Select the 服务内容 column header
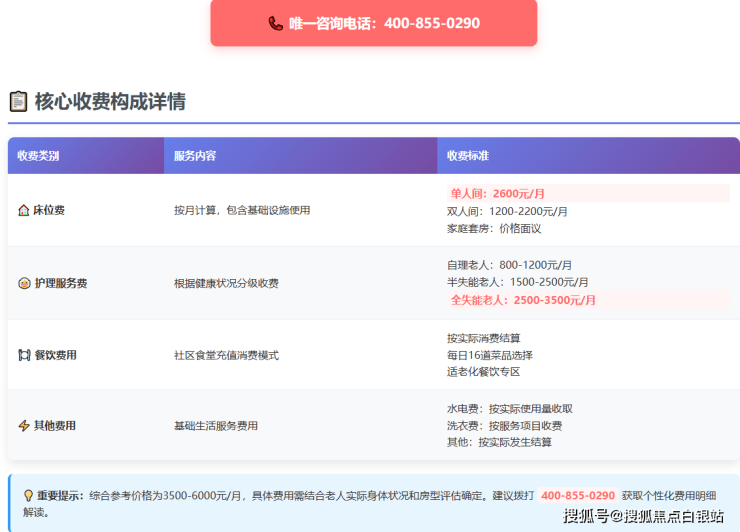This screenshot has width=740, height=532. pyautogui.click(x=195, y=156)
